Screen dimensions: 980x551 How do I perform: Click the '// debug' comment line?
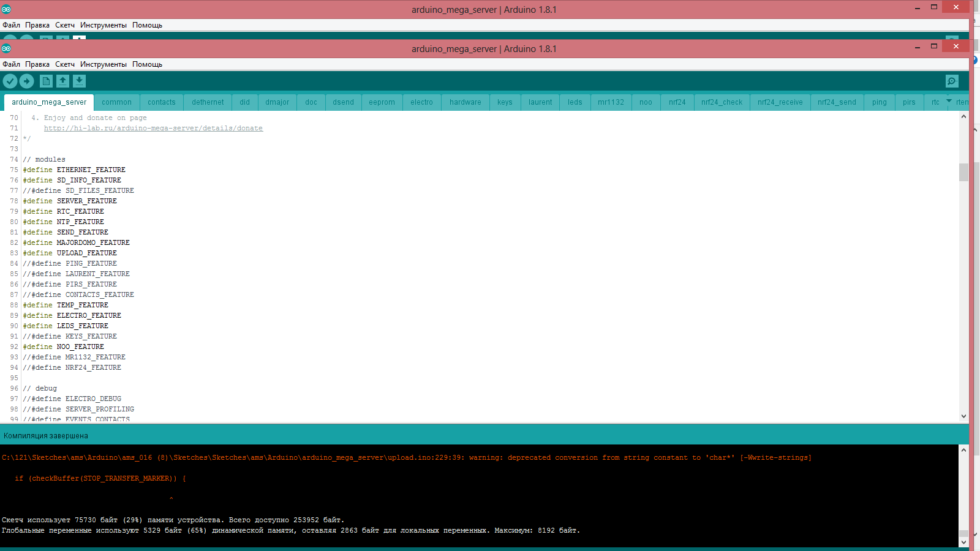[40, 388]
